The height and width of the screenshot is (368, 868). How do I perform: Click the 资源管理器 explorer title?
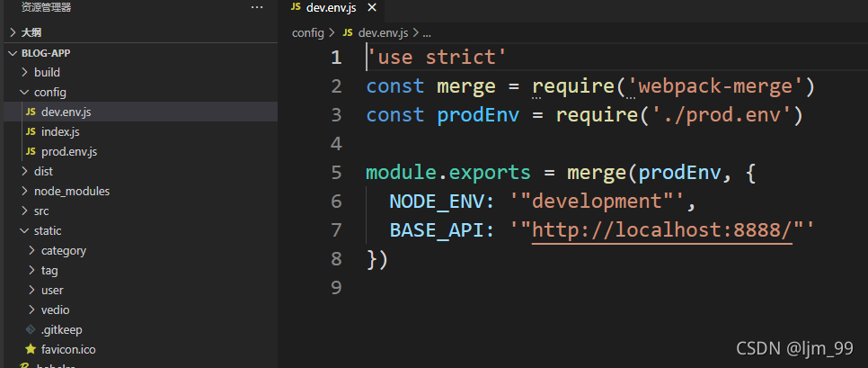click(46, 7)
